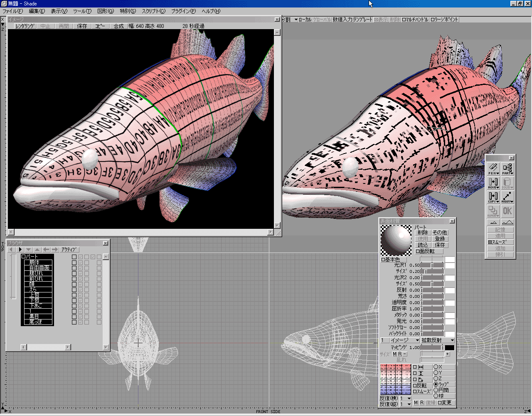
Task: Adjust the マッピング slider
Action: pyautogui.click(x=432, y=347)
